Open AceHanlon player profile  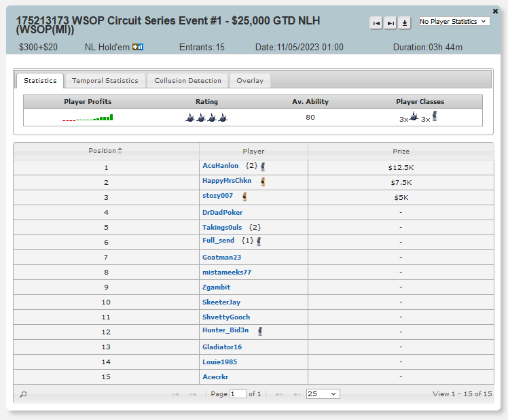(x=220, y=166)
